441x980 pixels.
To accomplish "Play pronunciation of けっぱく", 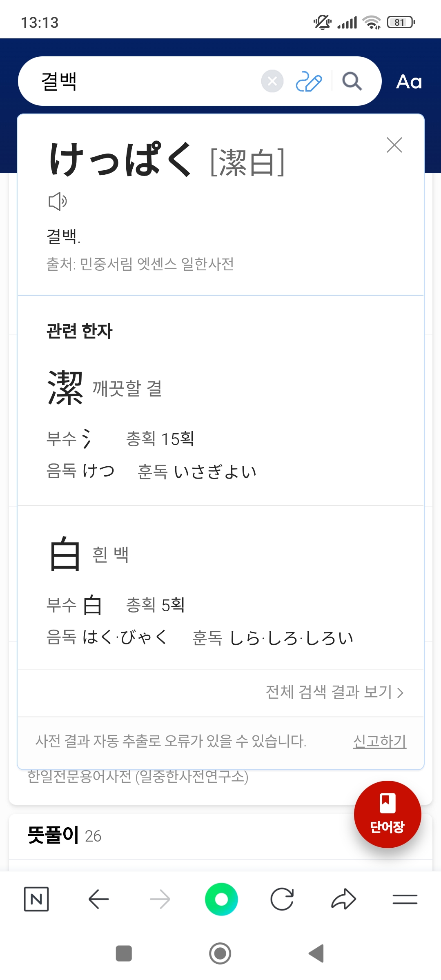I will click(58, 201).
